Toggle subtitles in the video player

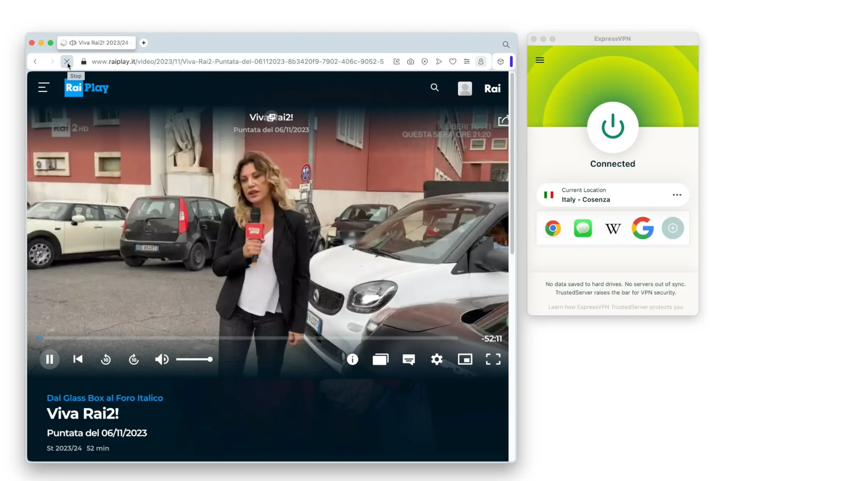(409, 359)
